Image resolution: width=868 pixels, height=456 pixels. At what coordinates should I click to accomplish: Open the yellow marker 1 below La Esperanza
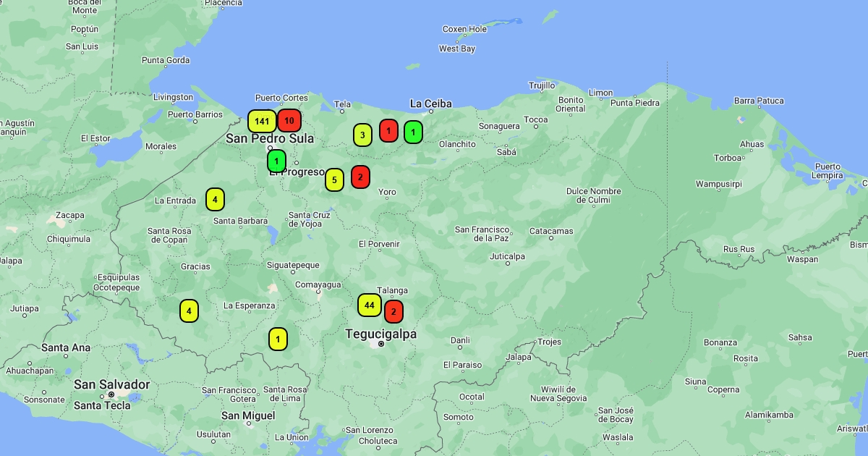[278, 339]
